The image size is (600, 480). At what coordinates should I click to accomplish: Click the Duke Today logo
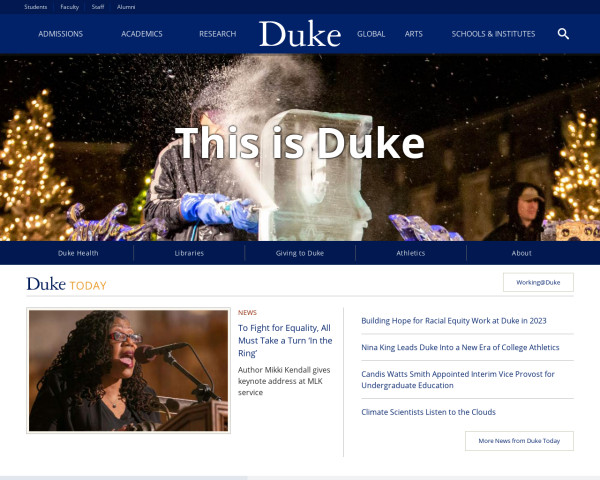(x=67, y=284)
